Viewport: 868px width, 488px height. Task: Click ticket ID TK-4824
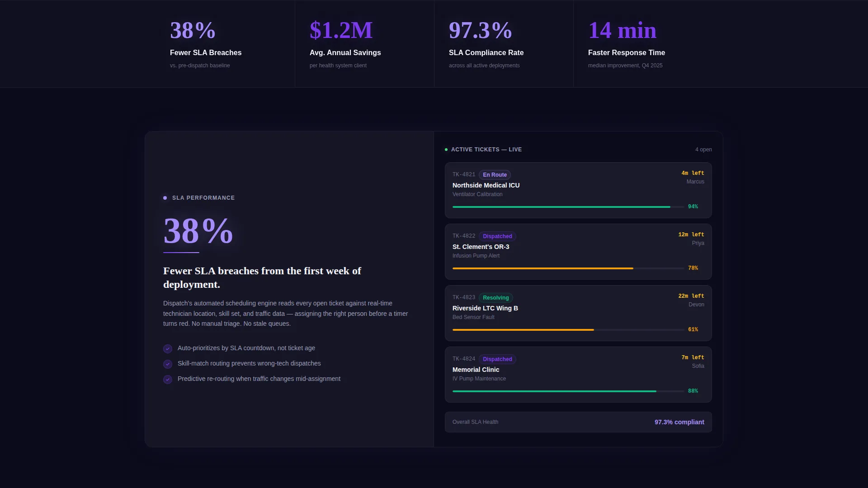[x=464, y=359]
